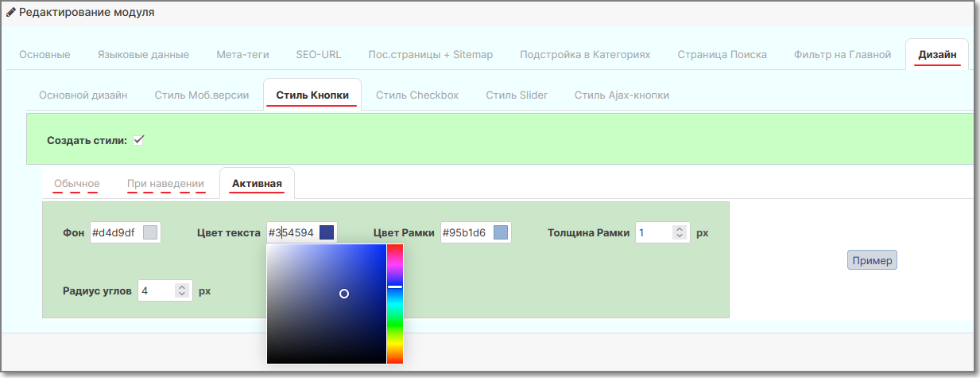
Task: Open the Фильтр на Главной tab
Action: click(842, 55)
